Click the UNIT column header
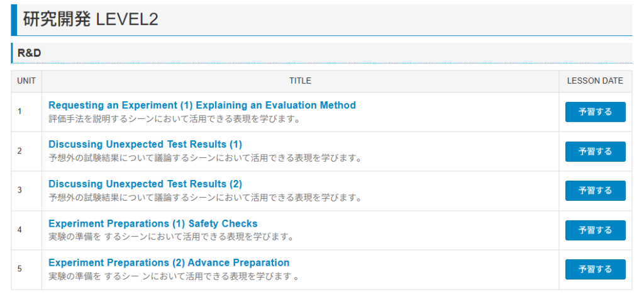The width and height of the screenshot is (644, 299). coord(26,81)
